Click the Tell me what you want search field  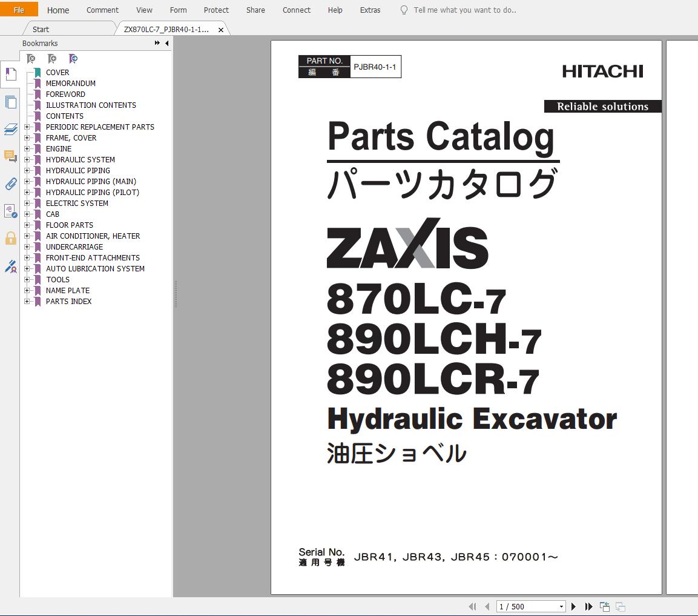pyautogui.click(x=465, y=10)
